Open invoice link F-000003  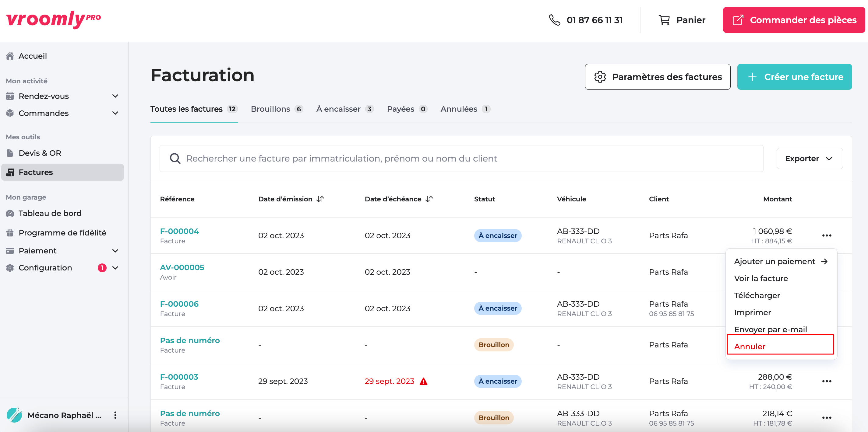(179, 377)
